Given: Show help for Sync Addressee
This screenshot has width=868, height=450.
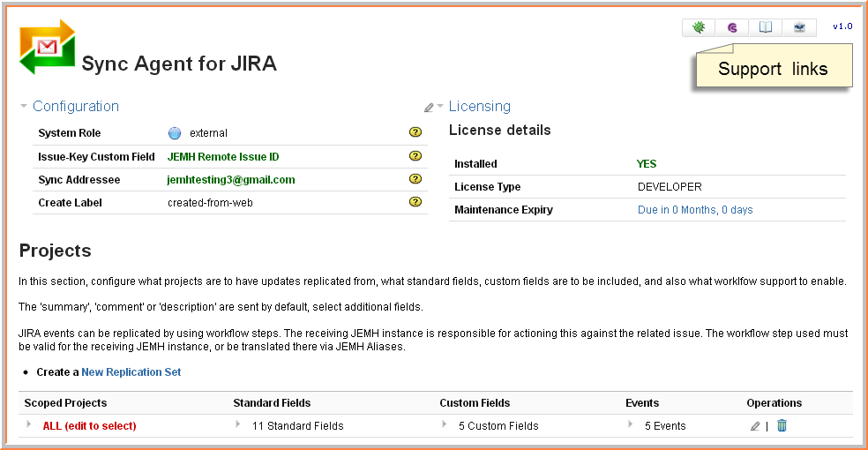Looking at the screenshot, I should (x=415, y=179).
